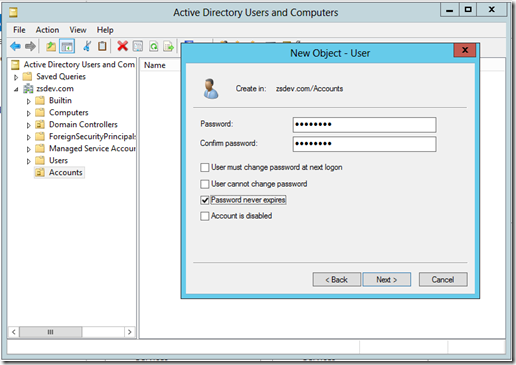Screen dimensions: 516x365
Task: Expand the Saved Queries node
Action: [16, 77]
